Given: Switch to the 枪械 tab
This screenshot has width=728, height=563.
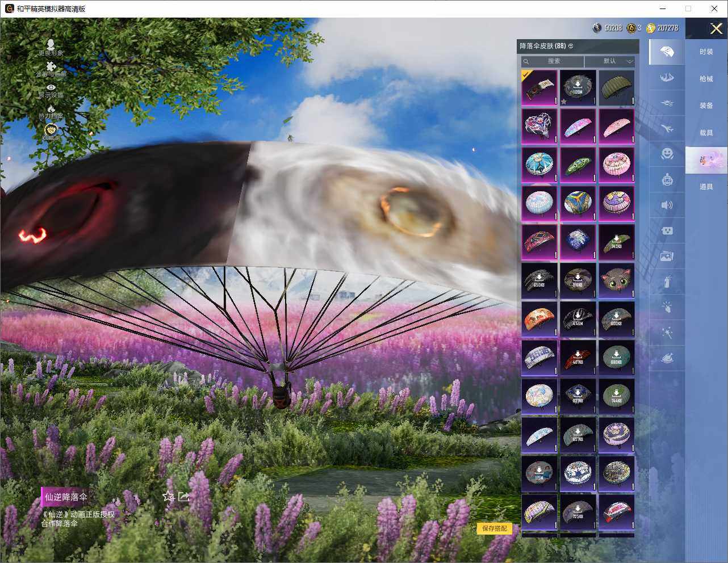Looking at the screenshot, I should [706, 79].
